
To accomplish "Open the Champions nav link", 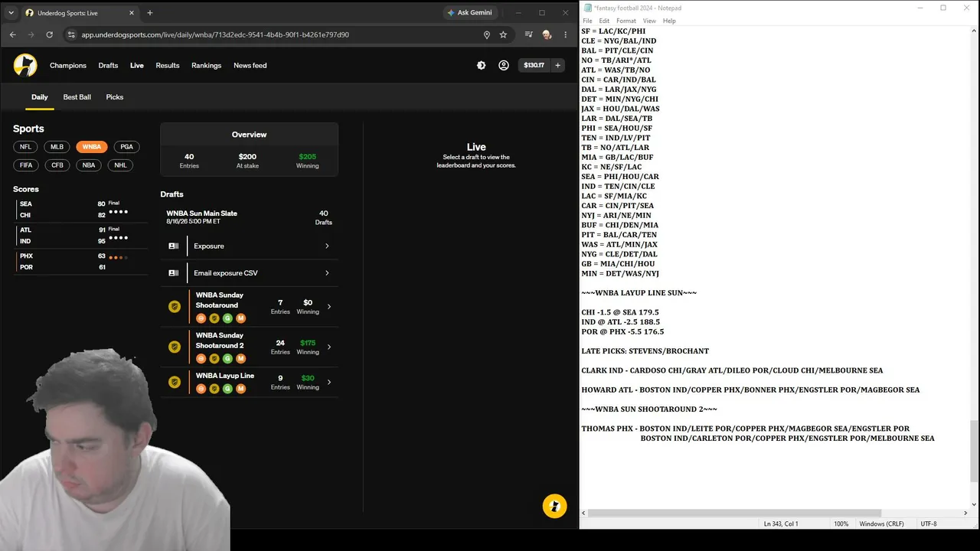I will coord(68,66).
